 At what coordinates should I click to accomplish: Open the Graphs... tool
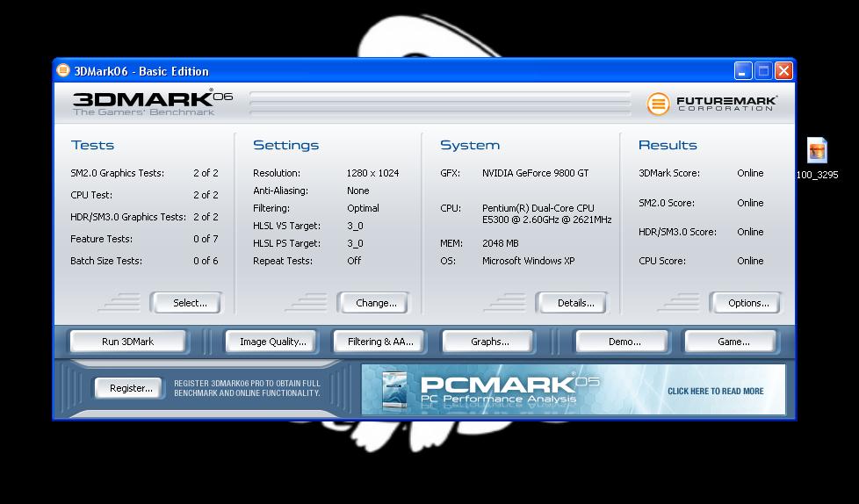[487, 342]
